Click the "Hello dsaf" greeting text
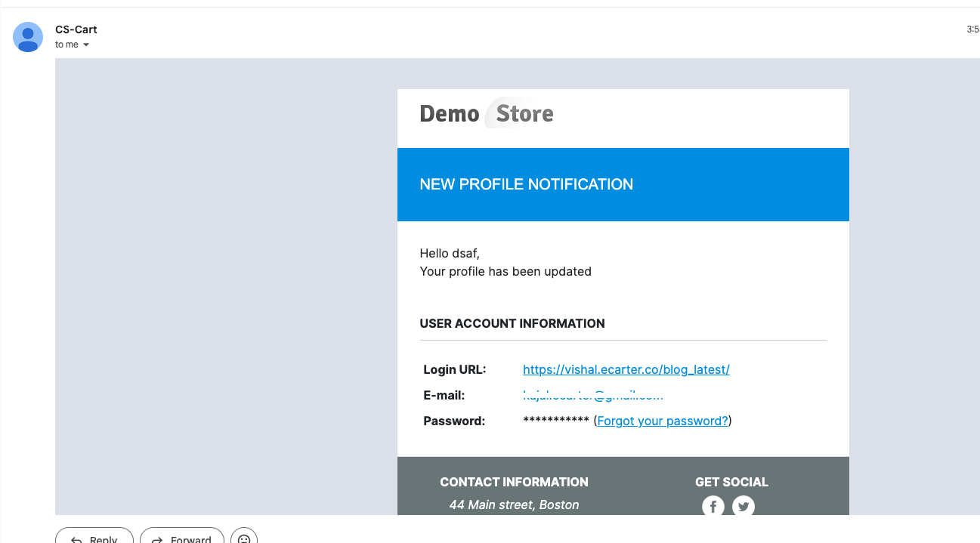Image resolution: width=980 pixels, height=543 pixels. [x=450, y=253]
